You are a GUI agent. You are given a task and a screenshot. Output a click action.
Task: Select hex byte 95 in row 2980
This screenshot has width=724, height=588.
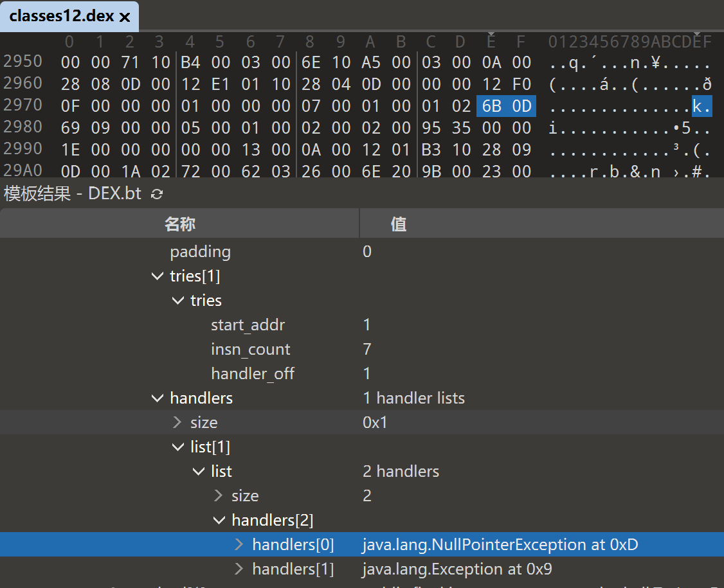tap(431, 128)
